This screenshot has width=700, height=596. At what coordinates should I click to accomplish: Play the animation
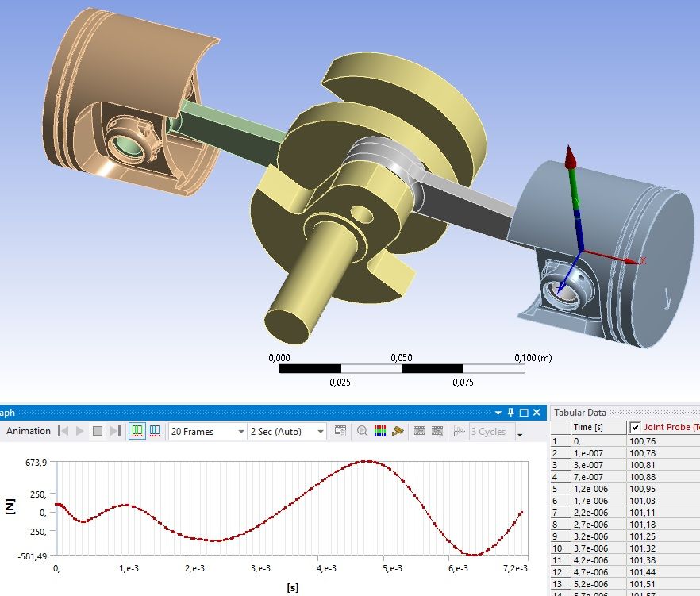tap(80, 431)
